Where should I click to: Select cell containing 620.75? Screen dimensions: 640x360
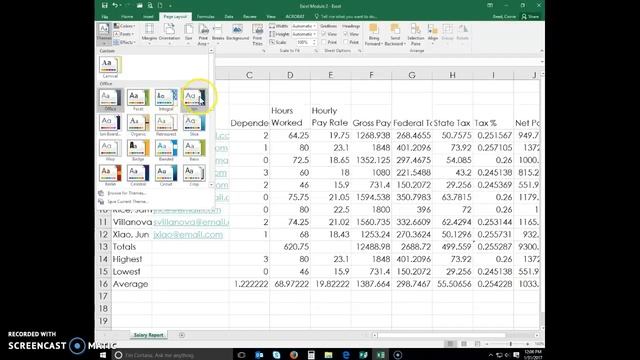tap(290, 247)
